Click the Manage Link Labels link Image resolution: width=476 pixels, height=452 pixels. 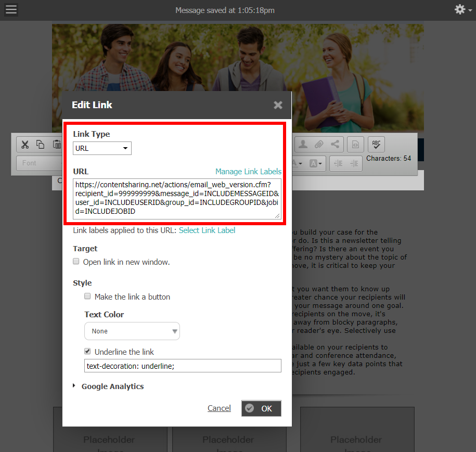click(248, 171)
